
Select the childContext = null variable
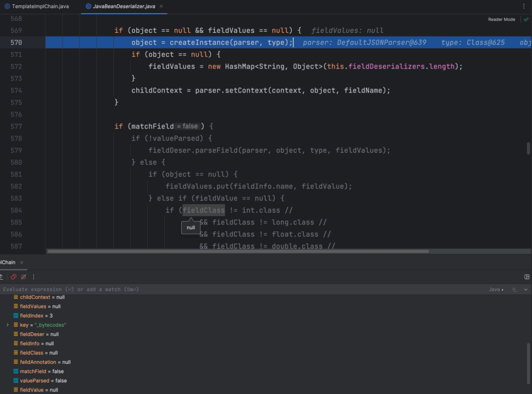(42, 297)
